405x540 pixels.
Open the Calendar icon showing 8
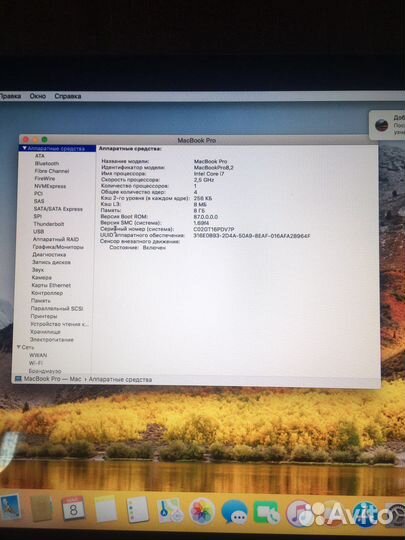[x=73, y=508]
